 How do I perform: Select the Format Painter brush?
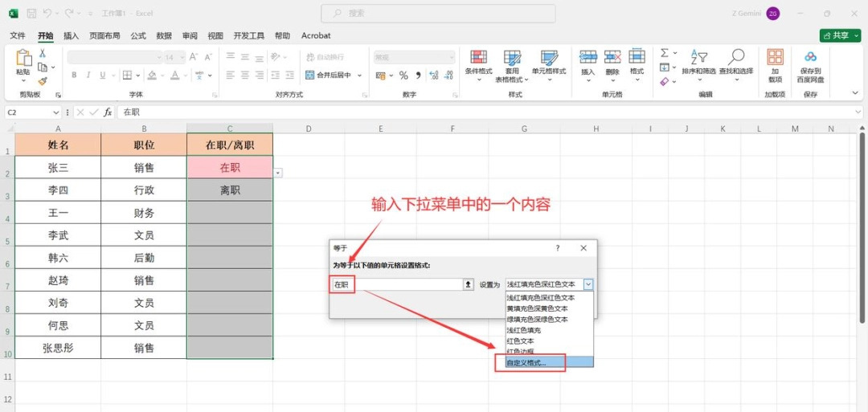click(x=42, y=81)
